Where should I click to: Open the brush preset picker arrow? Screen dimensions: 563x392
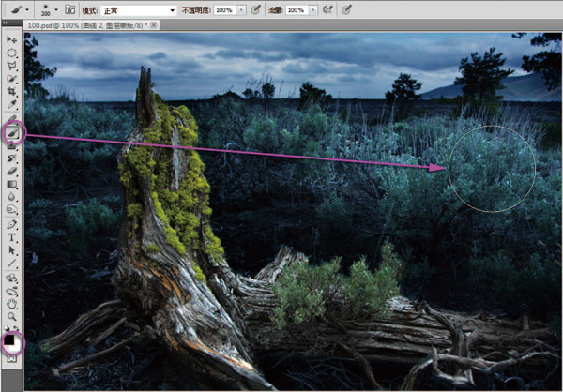[54, 9]
